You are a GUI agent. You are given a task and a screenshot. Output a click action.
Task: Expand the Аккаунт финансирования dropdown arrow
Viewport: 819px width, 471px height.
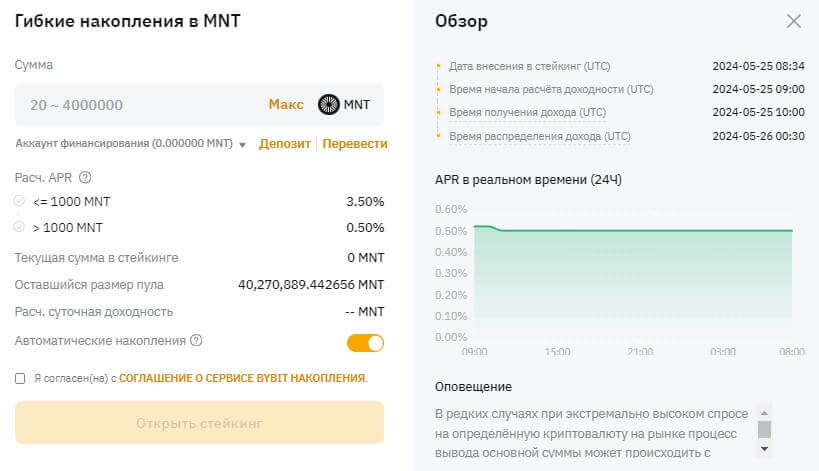click(x=243, y=145)
